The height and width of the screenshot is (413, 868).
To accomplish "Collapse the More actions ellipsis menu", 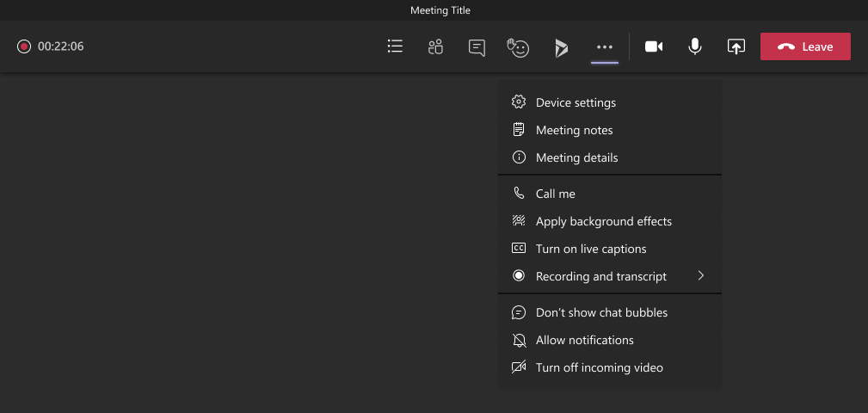I will [x=605, y=46].
